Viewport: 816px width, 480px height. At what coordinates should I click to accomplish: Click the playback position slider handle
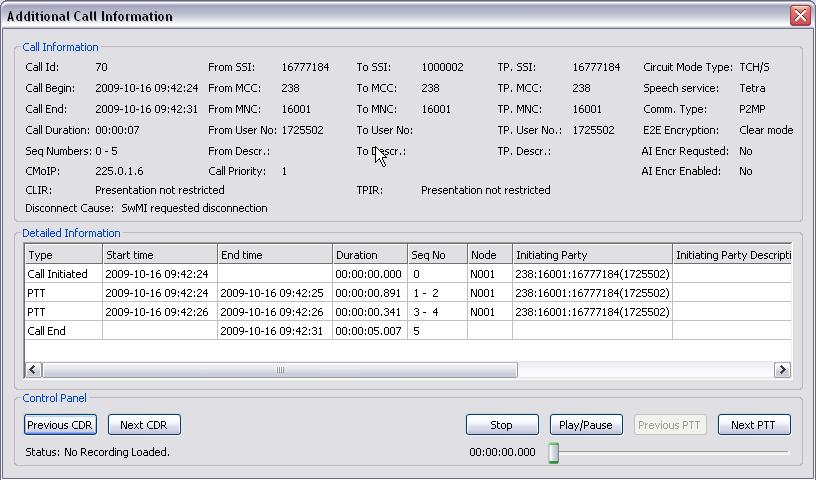554,452
